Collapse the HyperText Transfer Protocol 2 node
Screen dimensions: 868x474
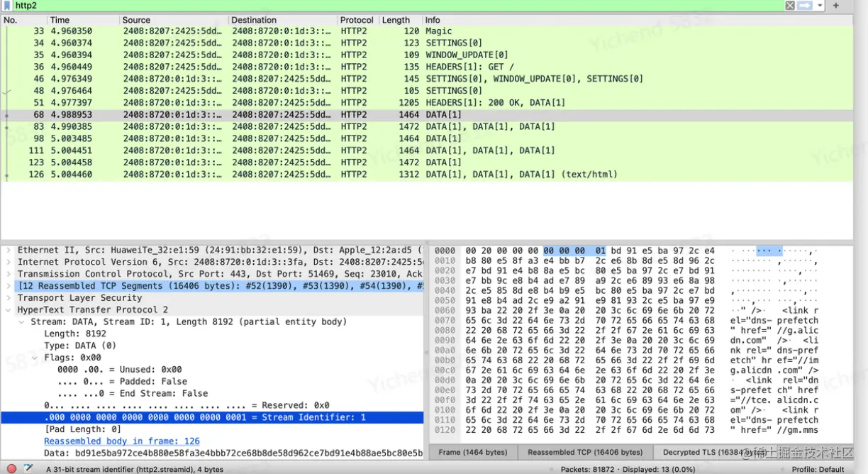point(6,309)
